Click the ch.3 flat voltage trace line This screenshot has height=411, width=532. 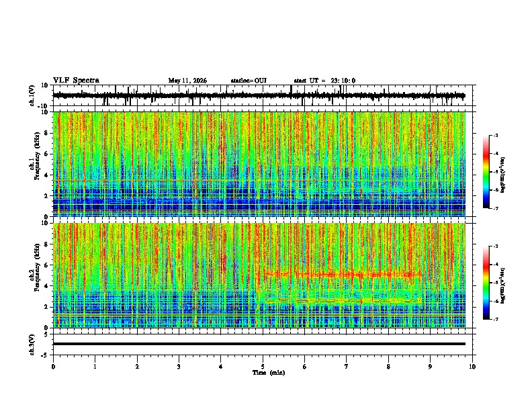(259, 344)
